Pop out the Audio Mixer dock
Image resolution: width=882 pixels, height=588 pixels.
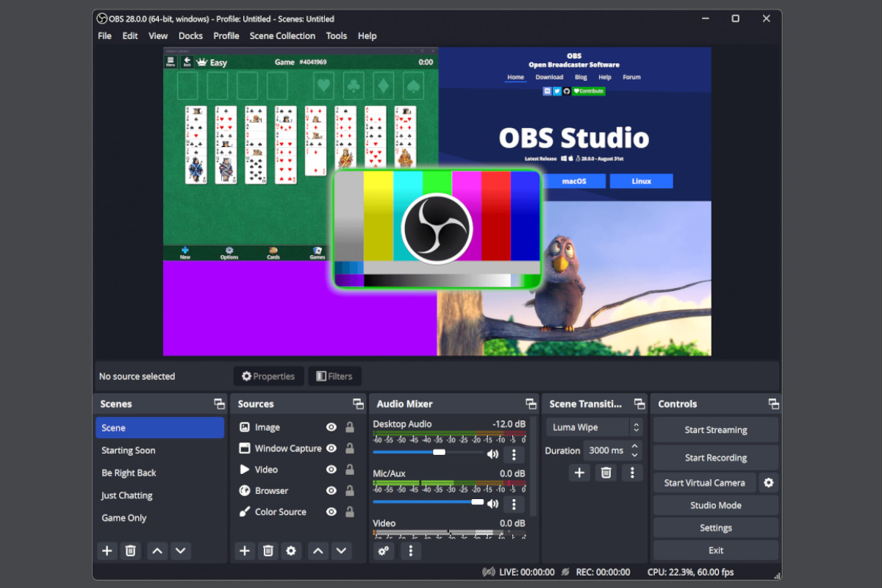pos(531,404)
